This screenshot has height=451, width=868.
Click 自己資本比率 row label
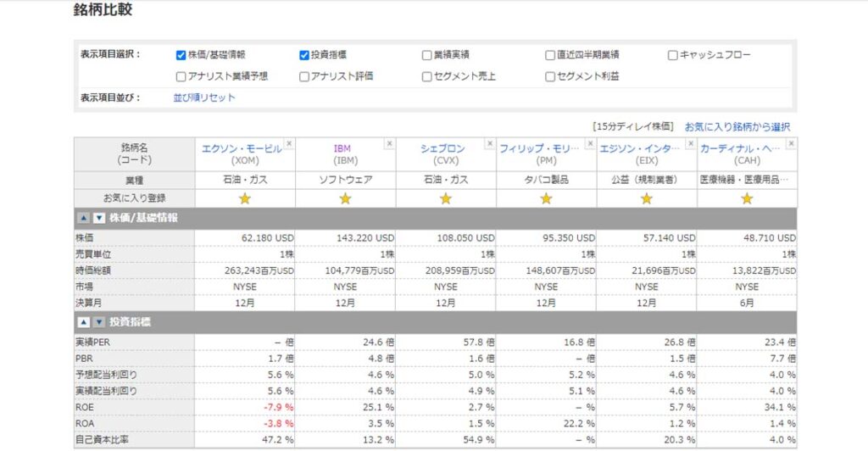pyautogui.click(x=102, y=440)
